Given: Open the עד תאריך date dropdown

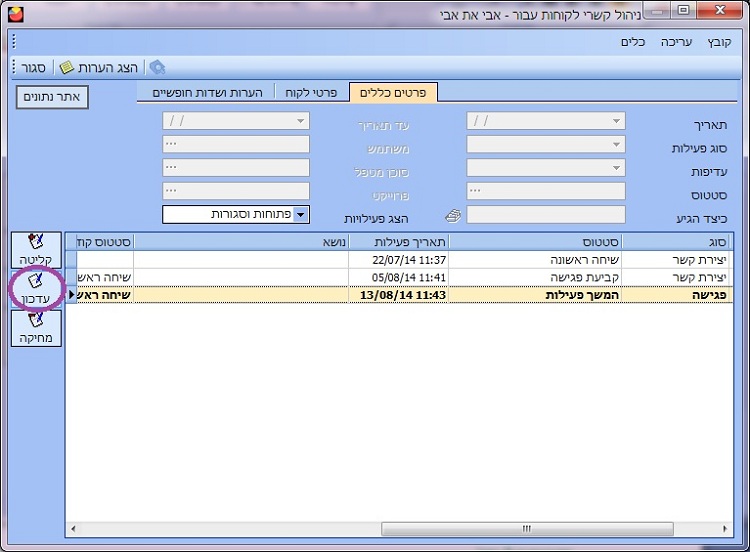Looking at the screenshot, I should point(300,121).
